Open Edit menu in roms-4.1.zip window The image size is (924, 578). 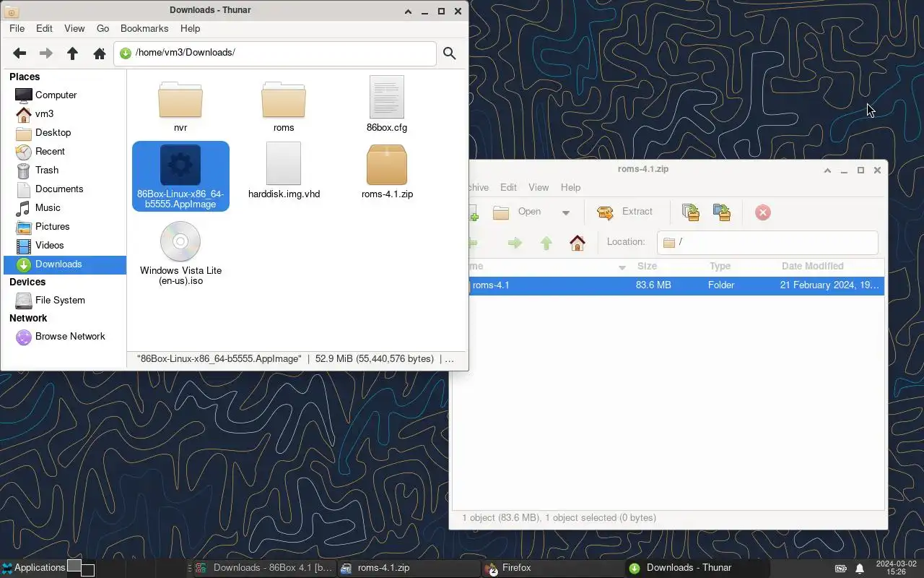[x=509, y=187]
